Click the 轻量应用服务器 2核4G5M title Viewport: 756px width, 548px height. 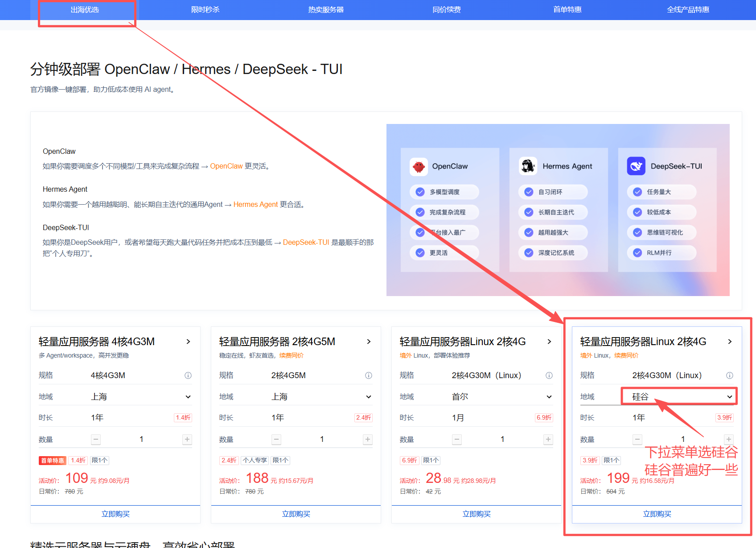point(277,342)
